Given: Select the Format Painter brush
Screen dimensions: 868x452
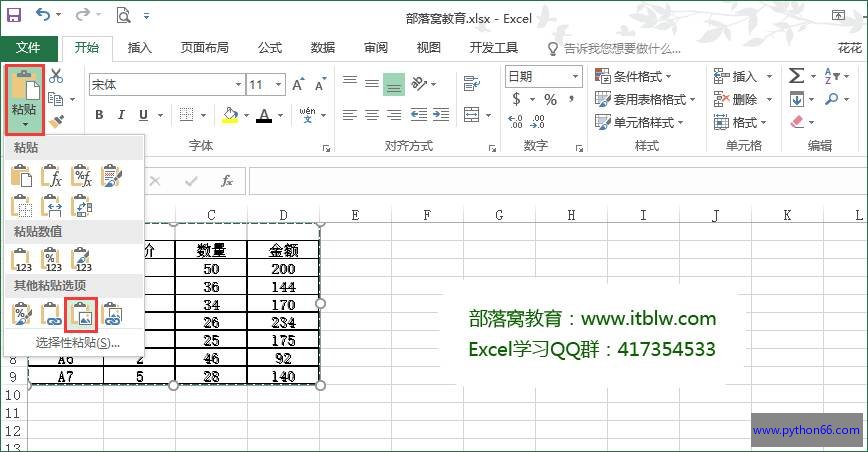Looking at the screenshot, I should pyautogui.click(x=56, y=121).
